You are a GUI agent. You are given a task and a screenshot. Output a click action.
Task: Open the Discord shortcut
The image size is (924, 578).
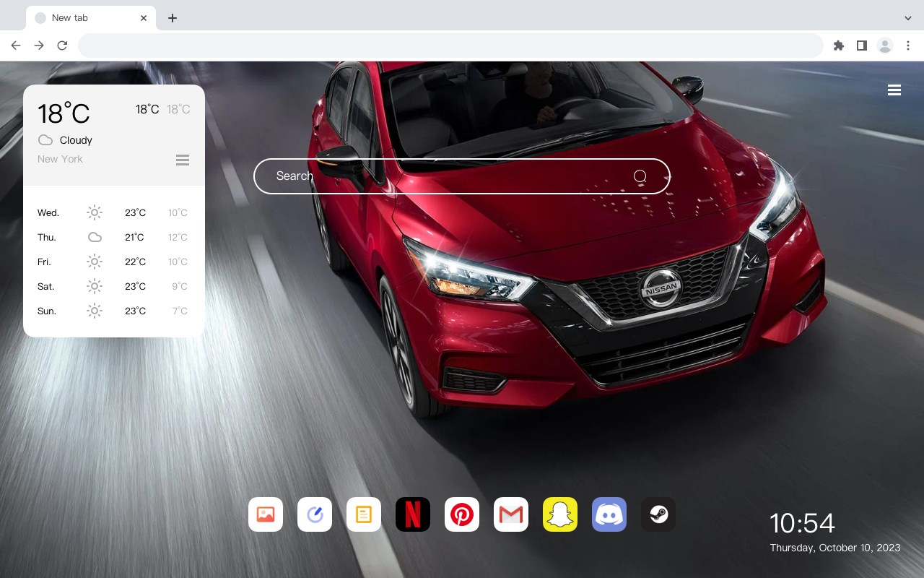[609, 514]
